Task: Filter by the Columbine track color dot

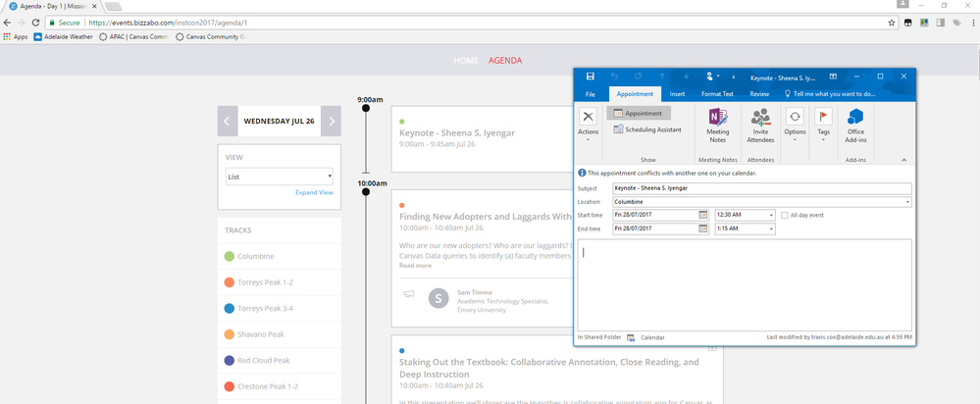Action: [x=229, y=256]
